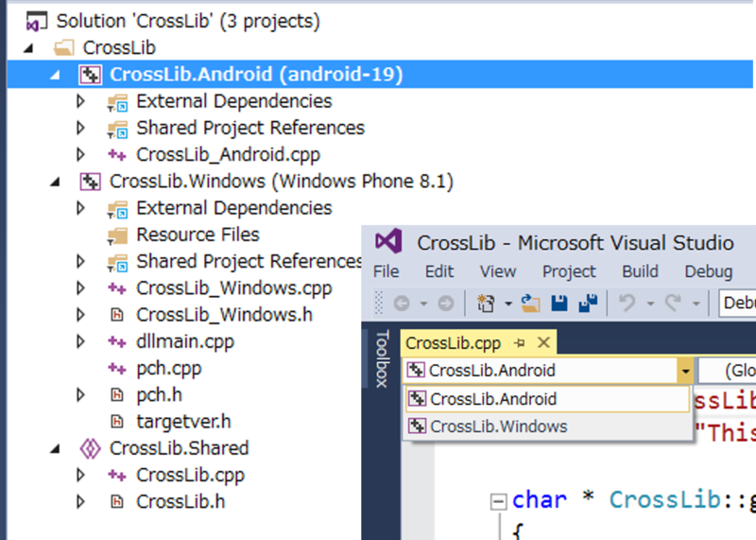756x540 pixels.
Task: Click the CrossLib.Windows project icon in tree
Action: tap(90, 182)
